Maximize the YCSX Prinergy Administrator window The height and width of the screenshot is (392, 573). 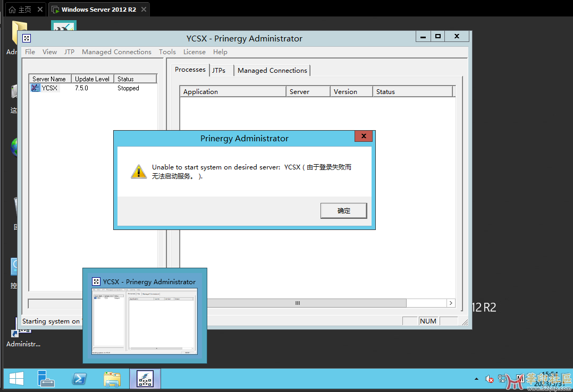438,36
